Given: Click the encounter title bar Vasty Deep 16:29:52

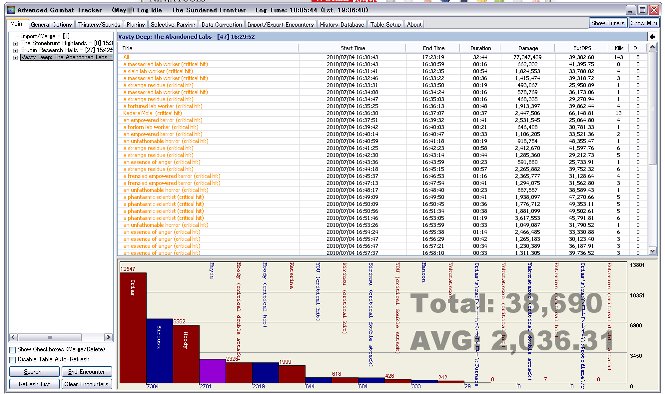Looking at the screenshot, I should point(383,37).
